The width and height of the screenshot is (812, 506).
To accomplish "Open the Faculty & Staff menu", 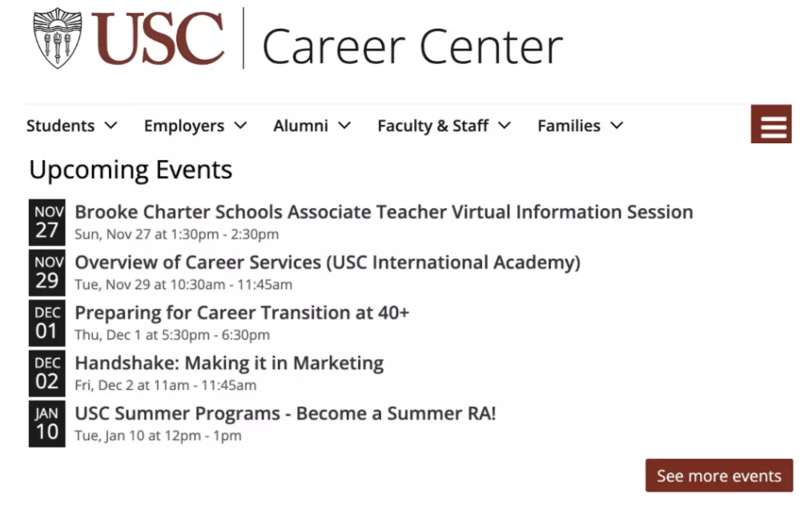I will pos(444,126).
